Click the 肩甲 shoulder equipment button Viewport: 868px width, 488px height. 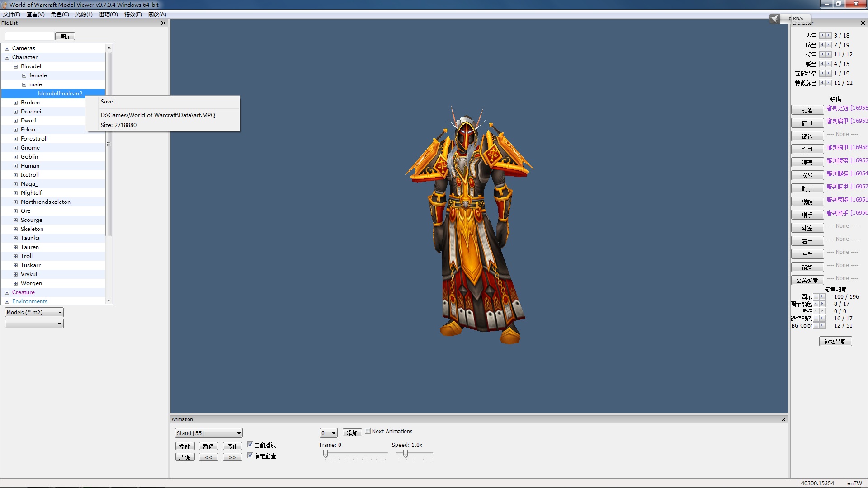pyautogui.click(x=807, y=123)
